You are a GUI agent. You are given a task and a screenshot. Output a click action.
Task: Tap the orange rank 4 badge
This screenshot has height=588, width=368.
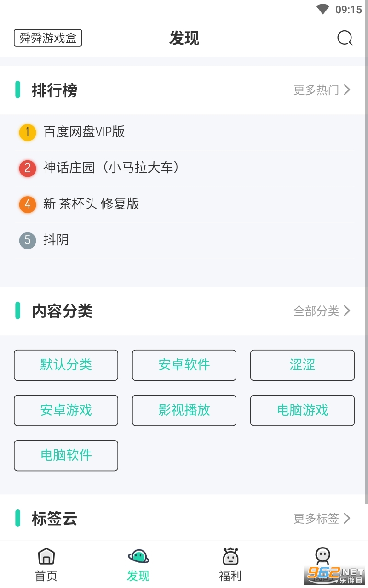[28, 204]
